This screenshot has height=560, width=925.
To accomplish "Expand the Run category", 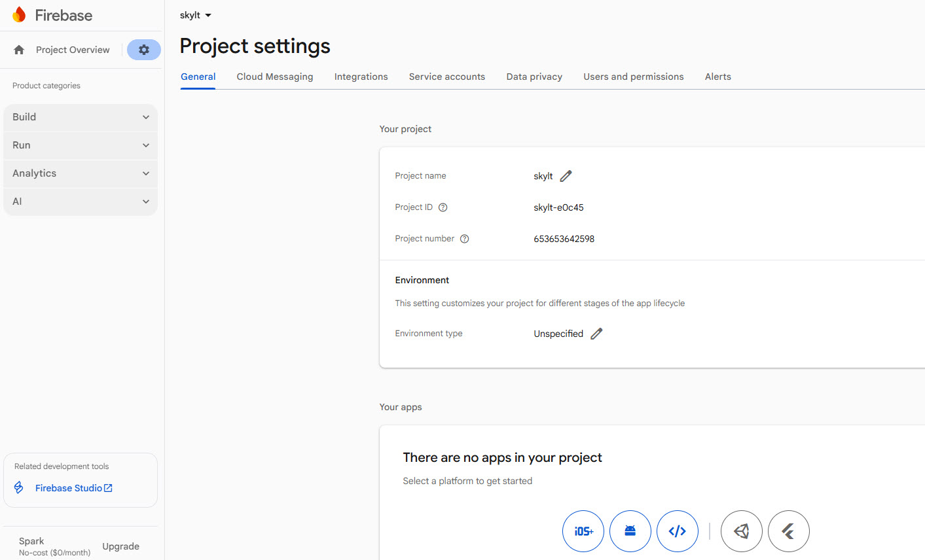I will pyautogui.click(x=81, y=145).
